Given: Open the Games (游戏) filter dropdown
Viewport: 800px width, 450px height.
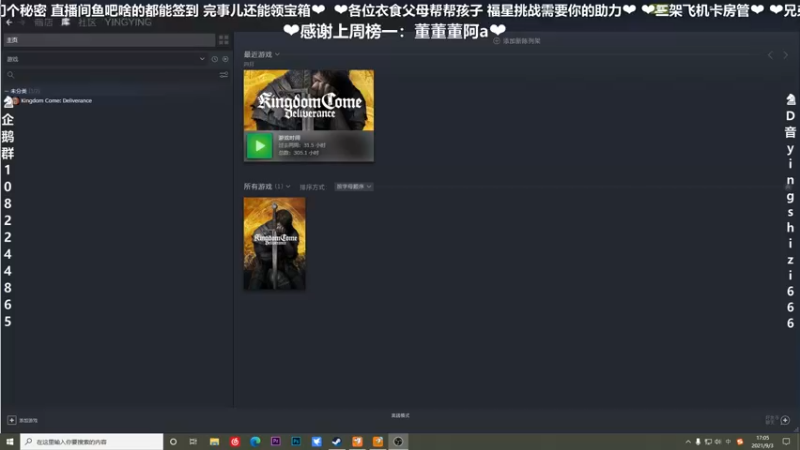Looking at the screenshot, I should tap(106, 59).
